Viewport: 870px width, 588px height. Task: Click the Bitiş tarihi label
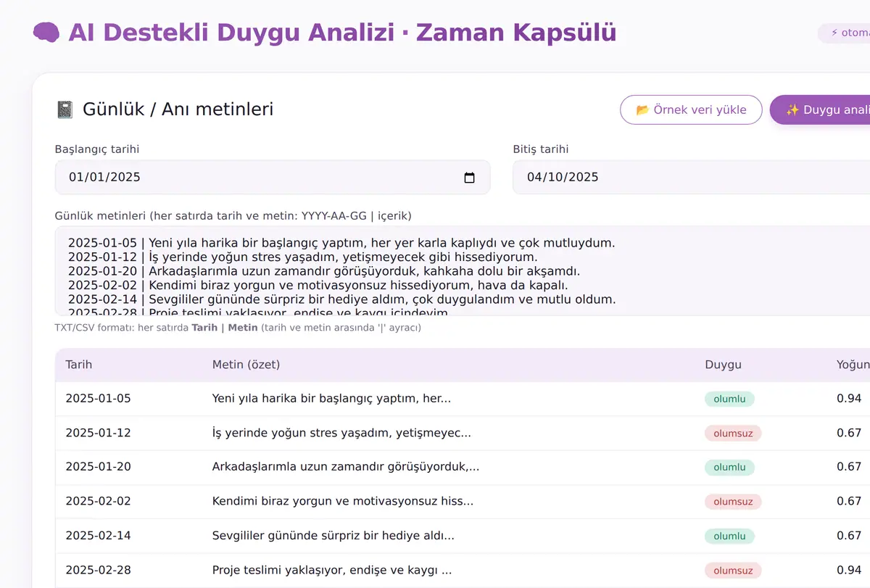(x=541, y=149)
